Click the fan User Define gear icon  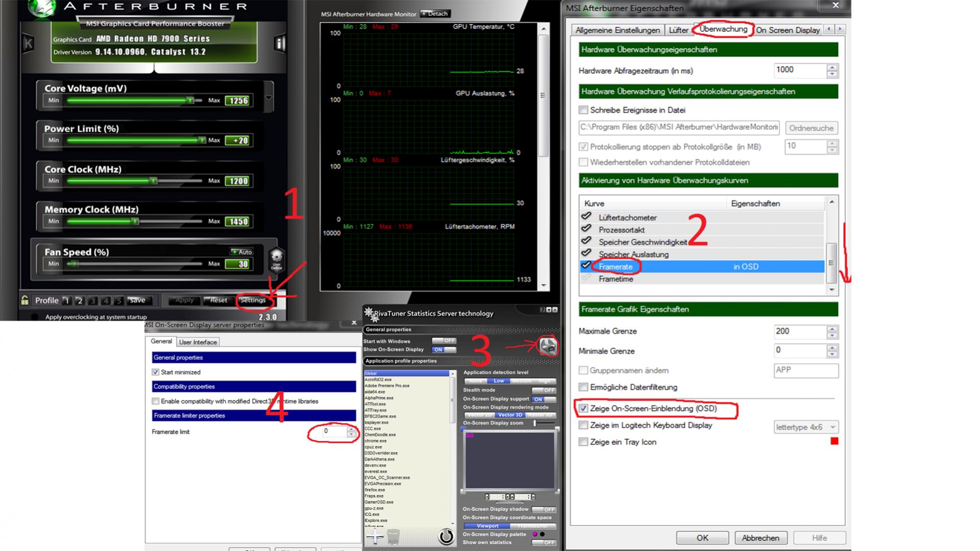click(x=276, y=260)
